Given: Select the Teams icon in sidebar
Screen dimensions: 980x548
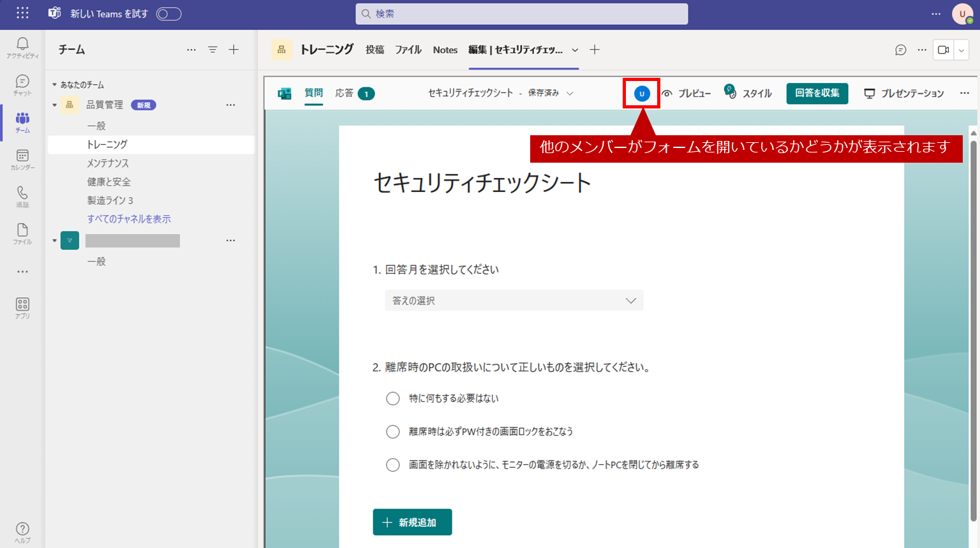Looking at the screenshot, I should 22,122.
